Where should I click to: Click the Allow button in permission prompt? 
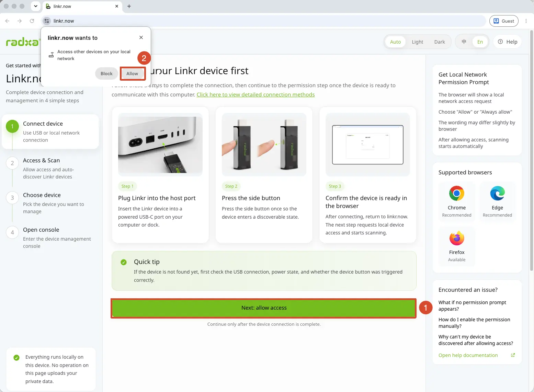click(132, 73)
